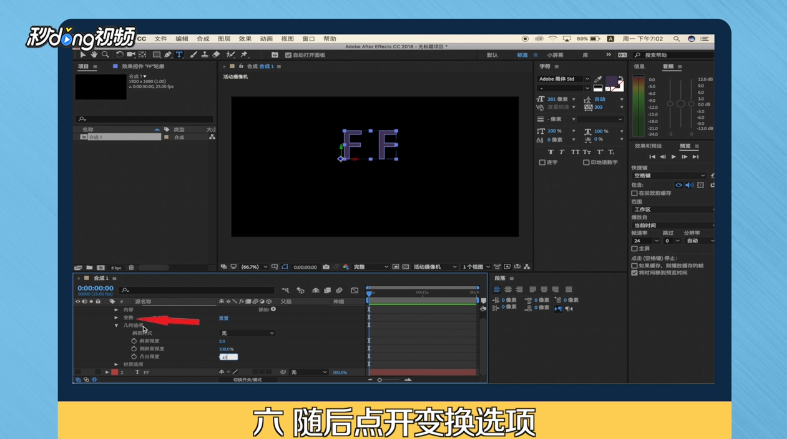Click the purple fill color swatch
787x439 pixels.
611,81
